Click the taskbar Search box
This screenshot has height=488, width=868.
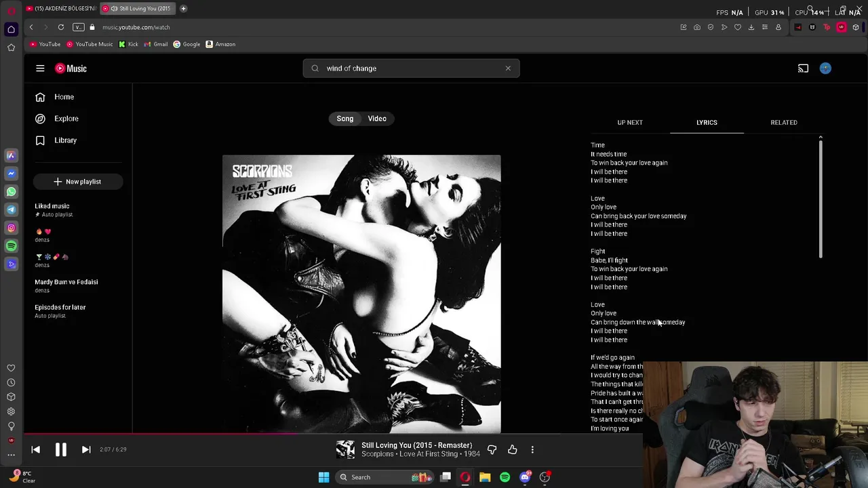click(x=385, y=477)
